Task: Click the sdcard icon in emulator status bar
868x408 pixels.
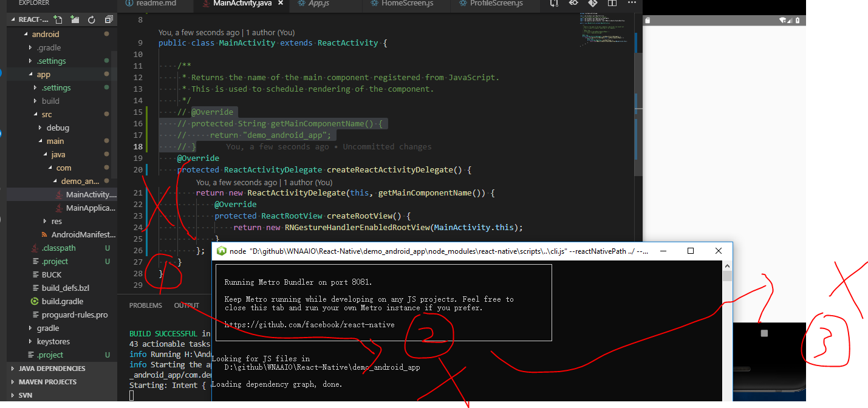Action: pos(648,21)
